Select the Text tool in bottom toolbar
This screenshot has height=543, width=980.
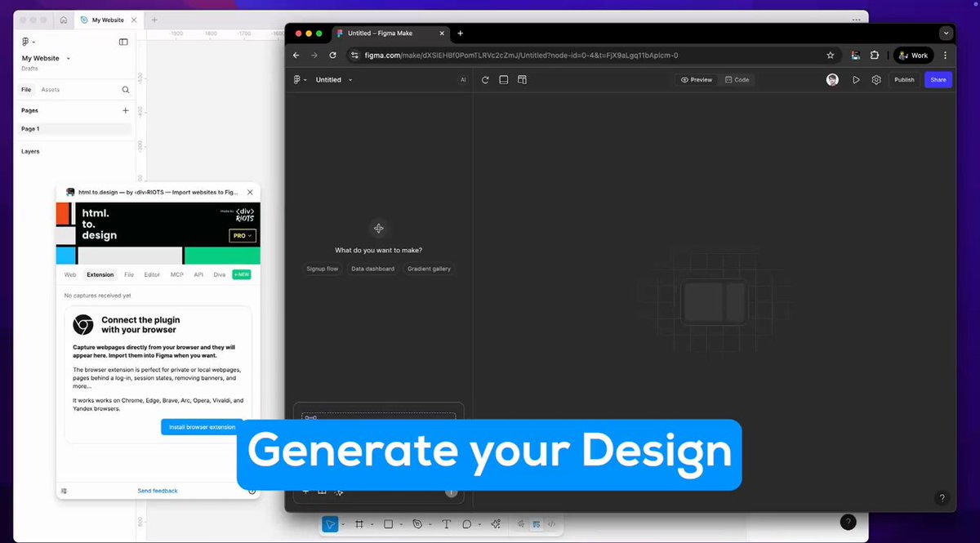(446, 524)
